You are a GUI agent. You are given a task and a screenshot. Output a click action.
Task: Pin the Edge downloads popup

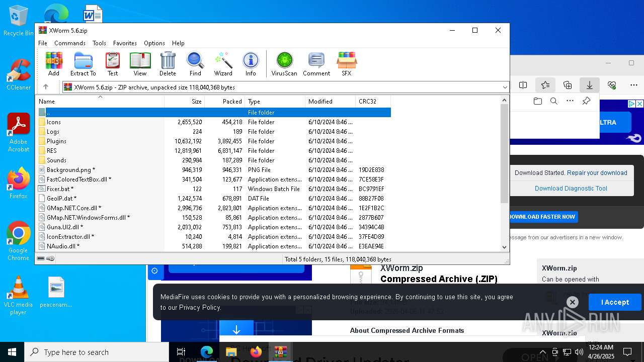[586, 101]
